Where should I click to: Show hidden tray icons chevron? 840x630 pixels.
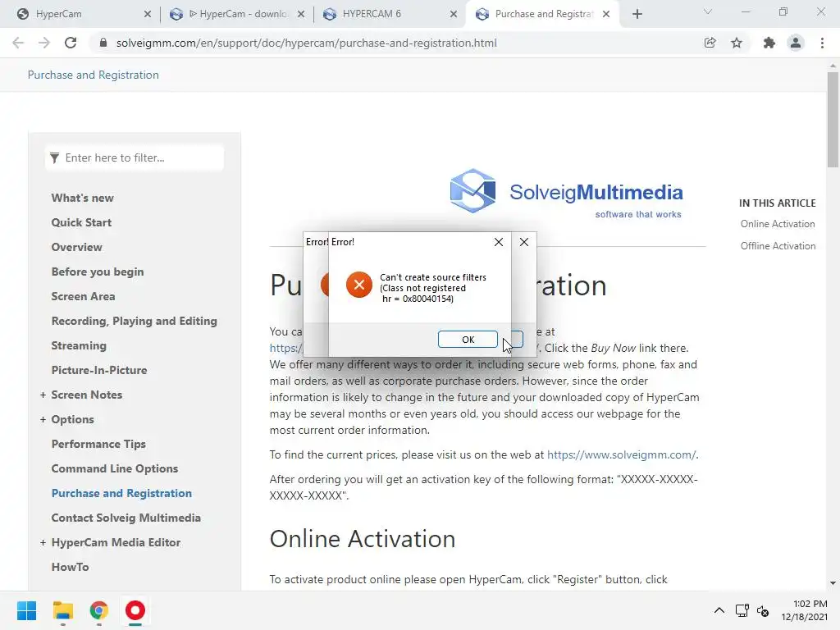(x=719, y=610)
